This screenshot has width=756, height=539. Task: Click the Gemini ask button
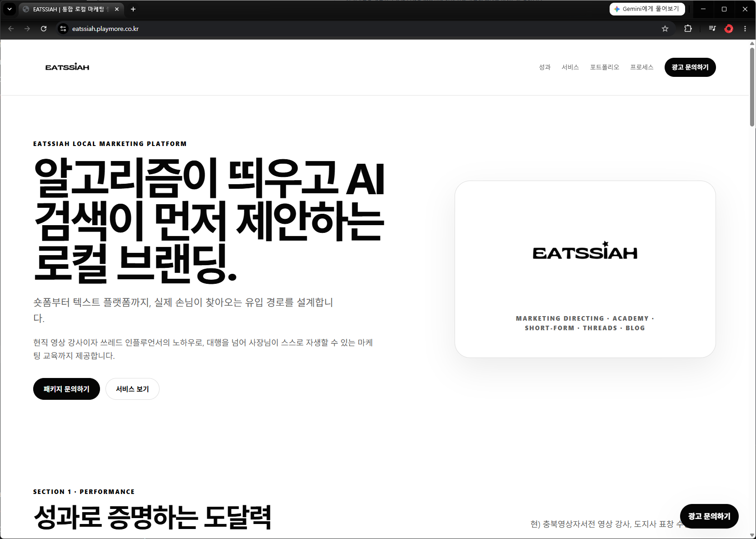647,9
